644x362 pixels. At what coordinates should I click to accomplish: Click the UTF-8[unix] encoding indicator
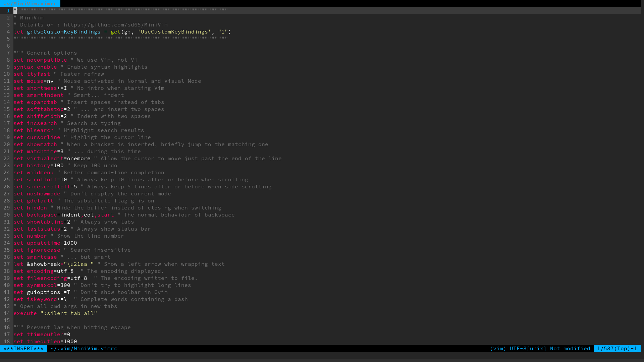point(528,348)
